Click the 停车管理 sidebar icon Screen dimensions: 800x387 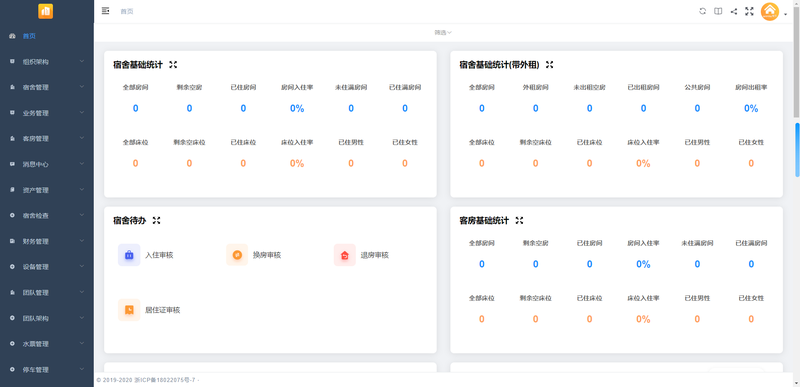12,370
